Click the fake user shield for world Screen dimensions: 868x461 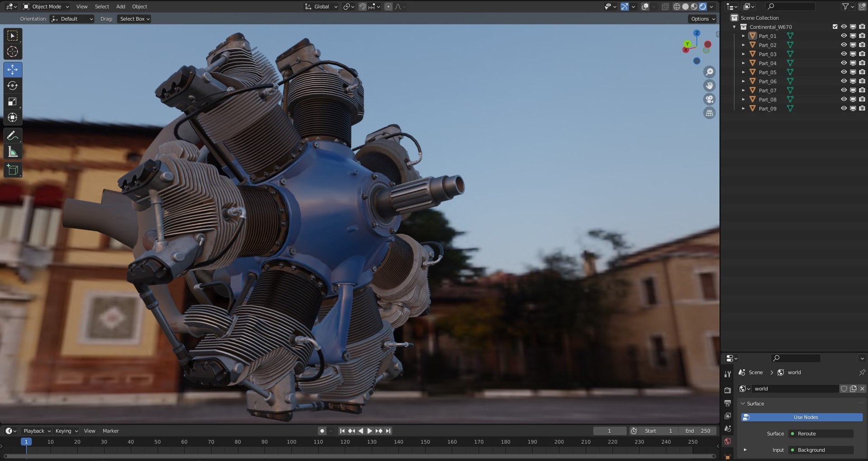(x=844, y=389)
